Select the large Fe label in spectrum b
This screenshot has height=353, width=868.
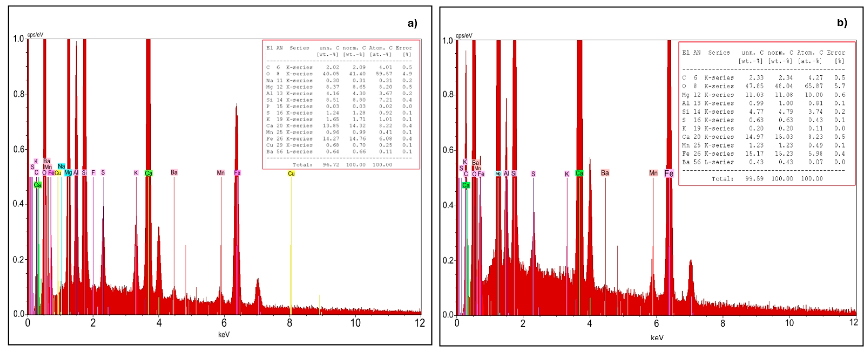click(x=669, y=173)
